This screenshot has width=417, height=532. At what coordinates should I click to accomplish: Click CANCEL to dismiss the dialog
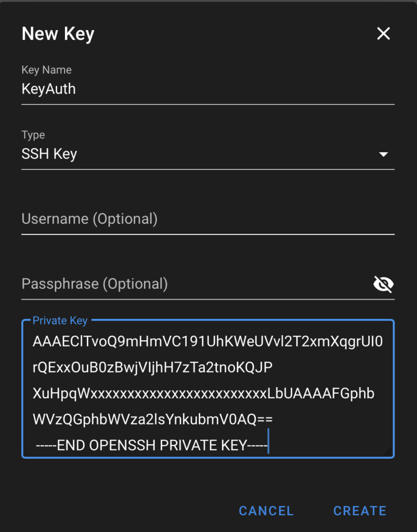coord(266,511)
